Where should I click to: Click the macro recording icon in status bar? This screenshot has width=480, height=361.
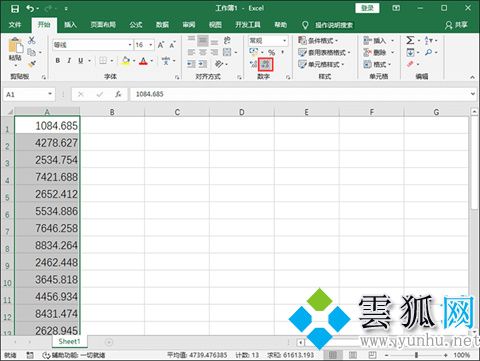coord(30,355)
